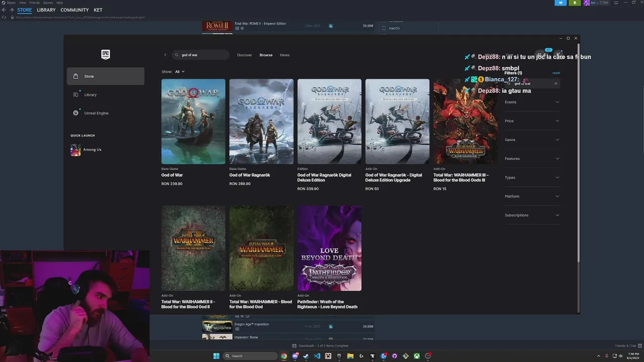Clear the filter keyword with X icon
Viewport: 644px width, 362px height.
pos(555,83)
